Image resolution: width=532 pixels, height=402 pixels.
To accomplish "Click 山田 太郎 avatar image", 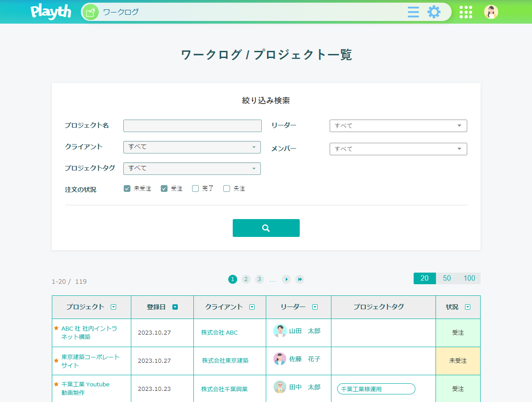I will click(280, 331).
